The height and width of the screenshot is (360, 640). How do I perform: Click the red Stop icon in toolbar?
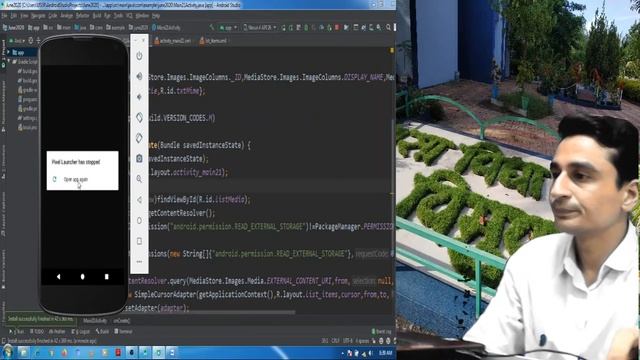tap(337, 27)
